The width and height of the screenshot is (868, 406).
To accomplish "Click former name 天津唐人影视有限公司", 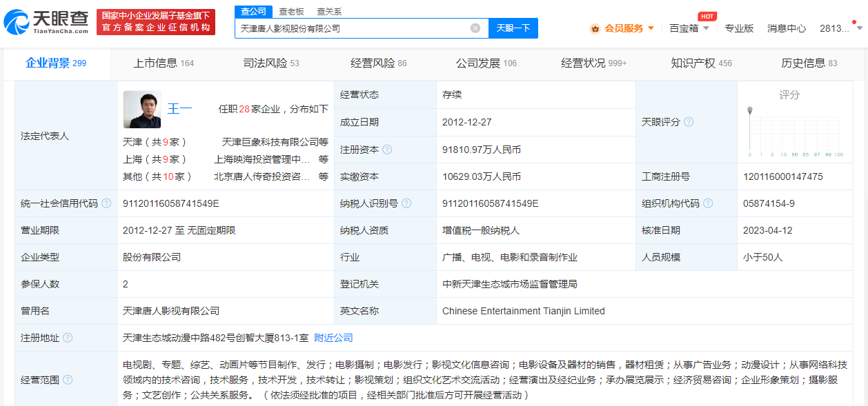I will (x=171, y=311).
